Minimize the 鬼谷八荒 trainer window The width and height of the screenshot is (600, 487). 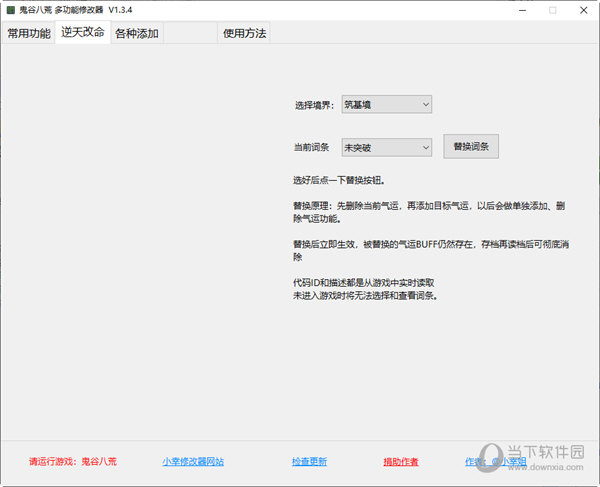point(521,10)
